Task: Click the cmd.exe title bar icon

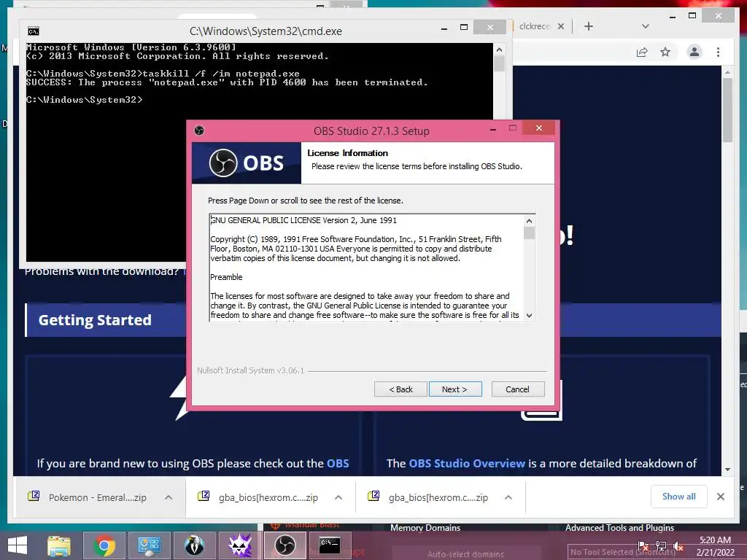Action: tap(34, 31)
